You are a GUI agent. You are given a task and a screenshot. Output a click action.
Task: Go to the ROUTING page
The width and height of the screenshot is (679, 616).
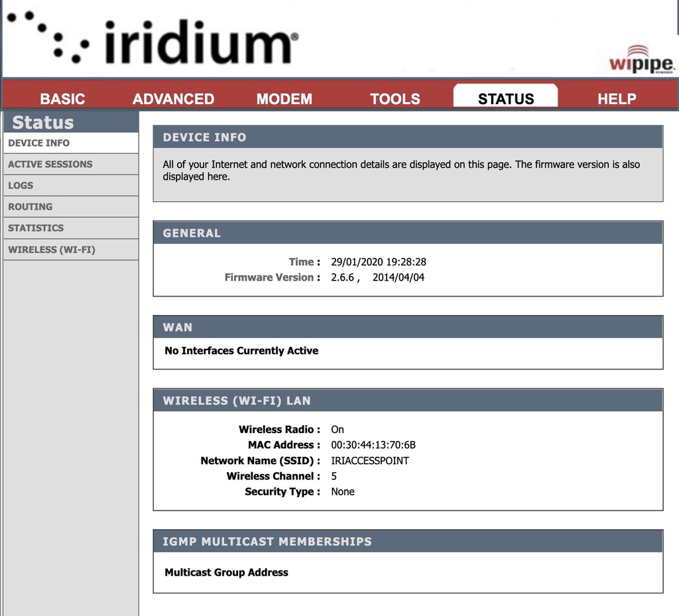pos(71,206)
